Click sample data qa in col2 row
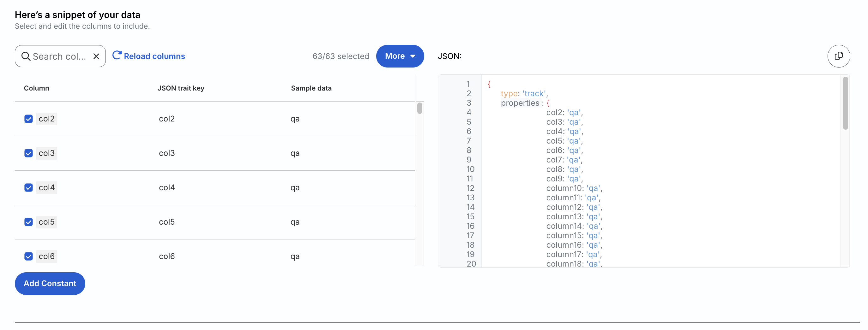The width and height of the screenshot is (868, 330). pos(295,119)
